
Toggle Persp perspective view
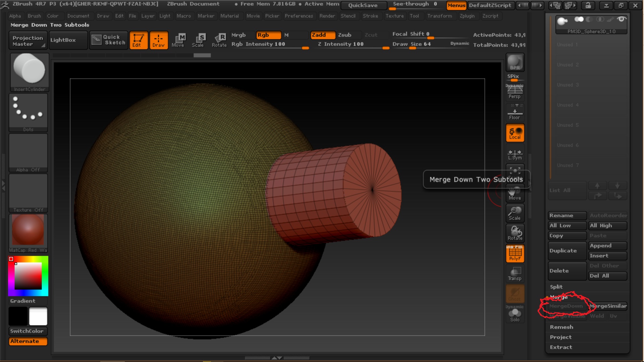click(515, 92)
